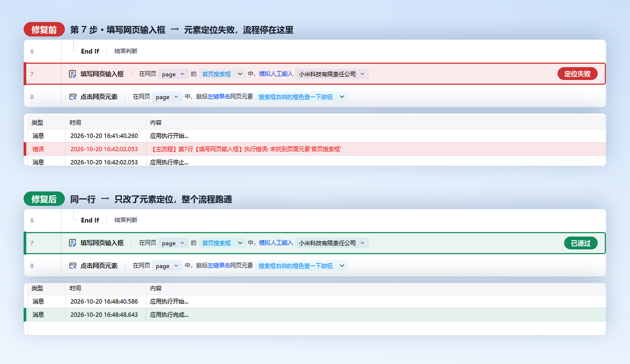Click 模拟人工输入 link in the 定位失败 row
This screenshot has height=364, width=630.
276,74
